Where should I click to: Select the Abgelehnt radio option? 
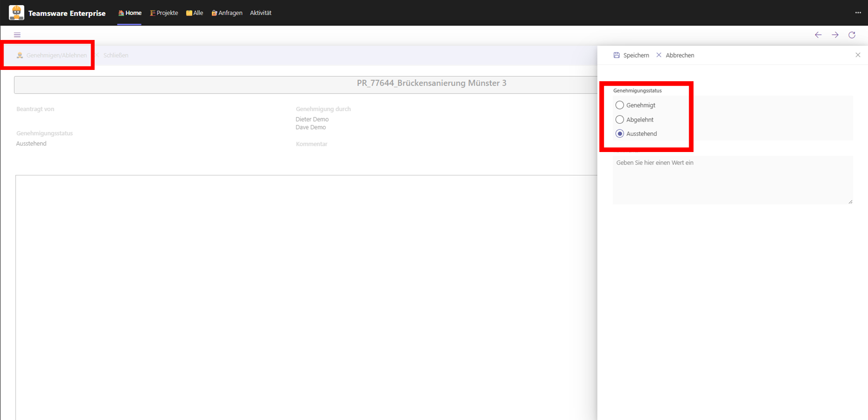tap(620, 119)
